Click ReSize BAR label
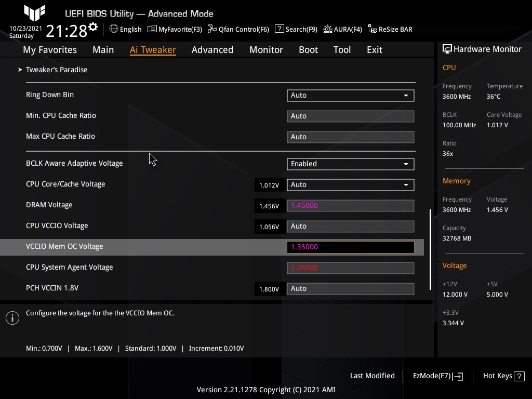 pos(395,29)
